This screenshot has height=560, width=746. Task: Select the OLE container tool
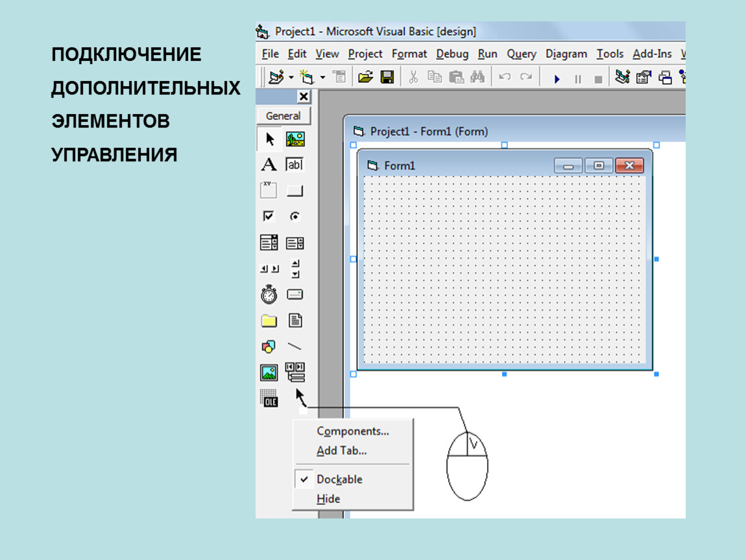click(269, 399)
